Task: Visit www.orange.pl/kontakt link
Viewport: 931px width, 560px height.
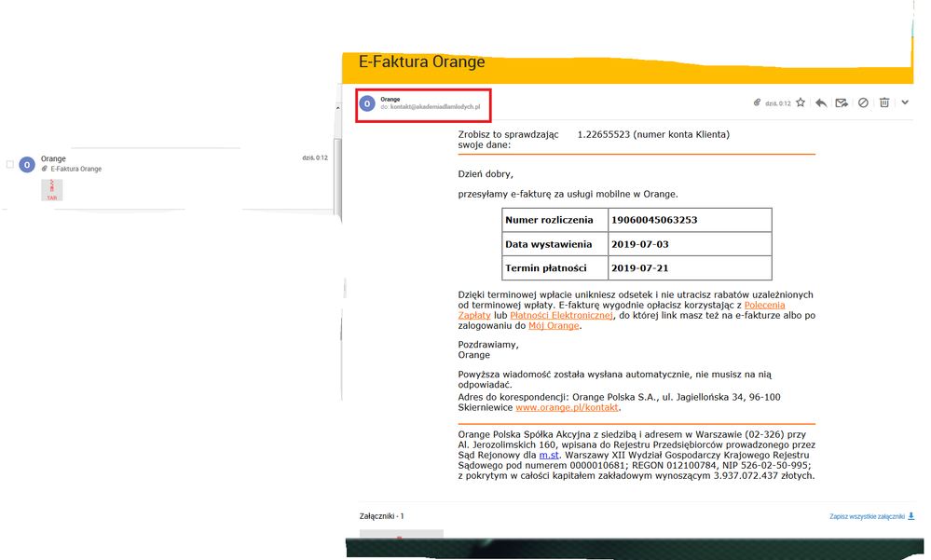Action: pos(567,407)
